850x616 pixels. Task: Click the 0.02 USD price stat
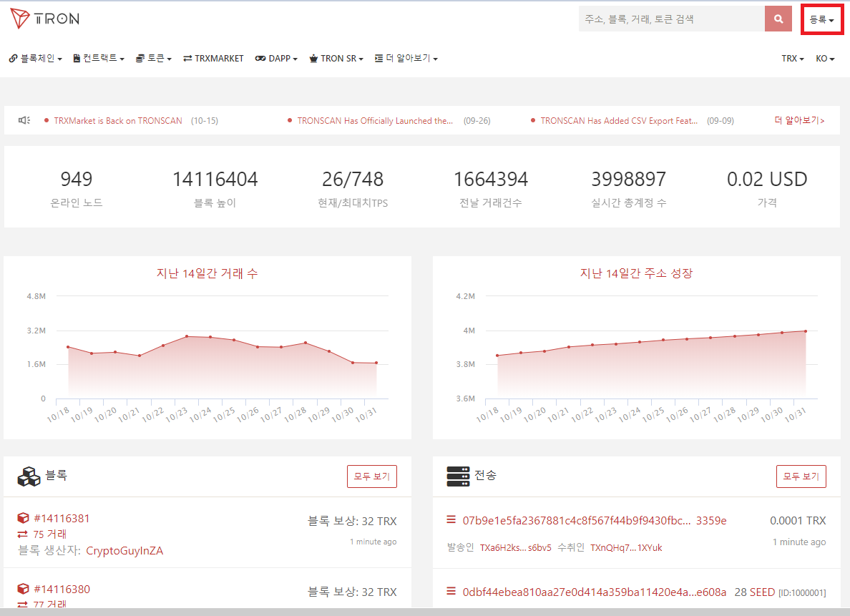coord(767,188)
